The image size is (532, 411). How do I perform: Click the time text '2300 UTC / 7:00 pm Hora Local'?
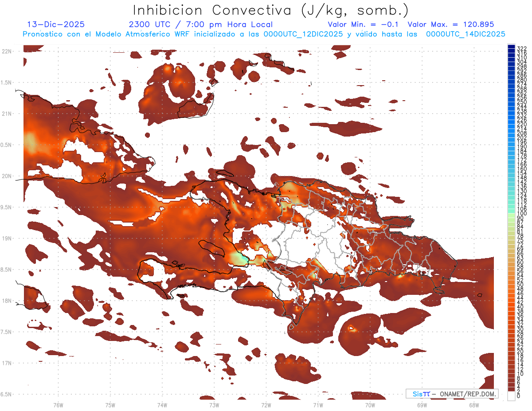coord(200,25)
